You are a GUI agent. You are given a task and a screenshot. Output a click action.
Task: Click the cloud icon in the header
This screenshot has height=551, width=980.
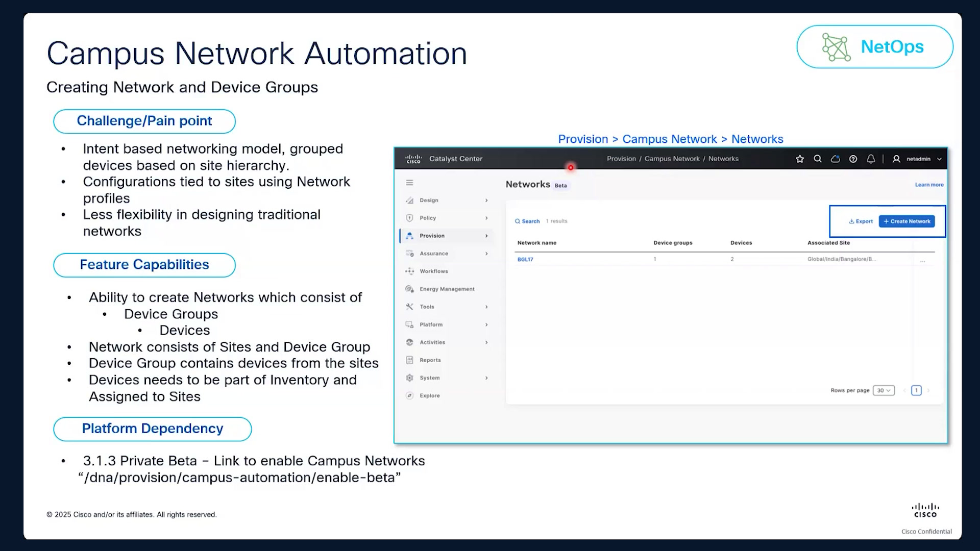coord(836,159)
